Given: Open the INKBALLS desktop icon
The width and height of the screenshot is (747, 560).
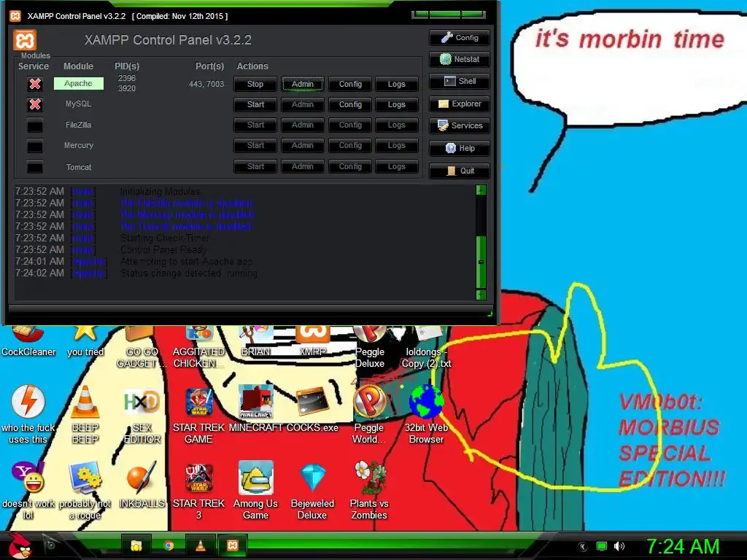Looking at the screenshot, I should coord(142,485).
